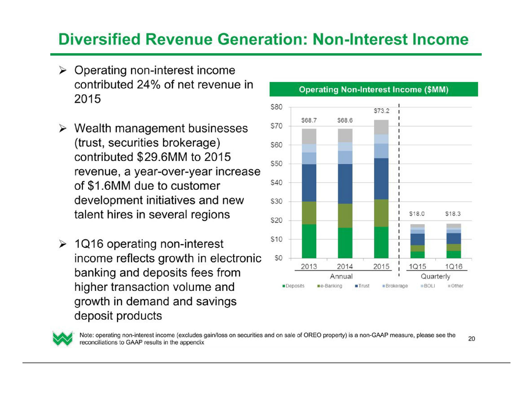532x411 pixels.
Task: Click the $40 y-axis label
Action: click(x=277, y=183)
